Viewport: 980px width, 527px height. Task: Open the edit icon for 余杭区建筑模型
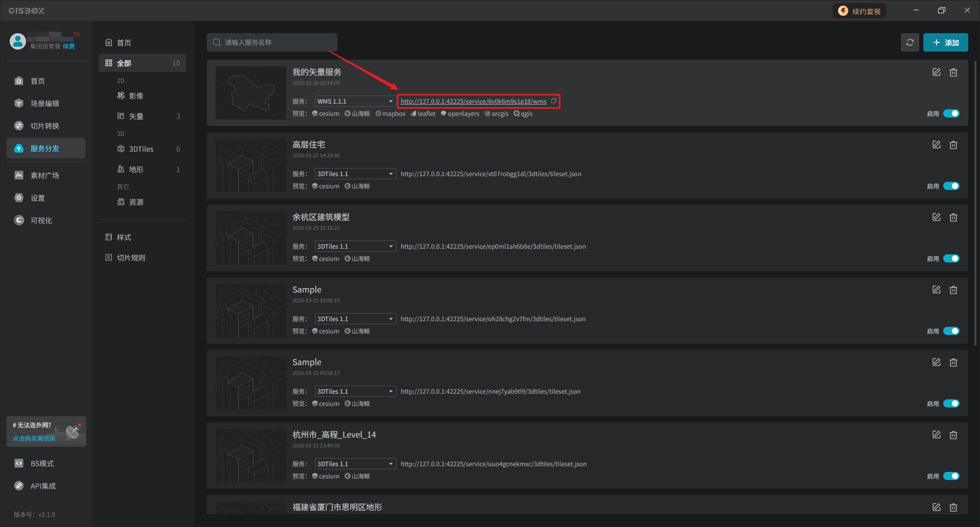(936, 218)
